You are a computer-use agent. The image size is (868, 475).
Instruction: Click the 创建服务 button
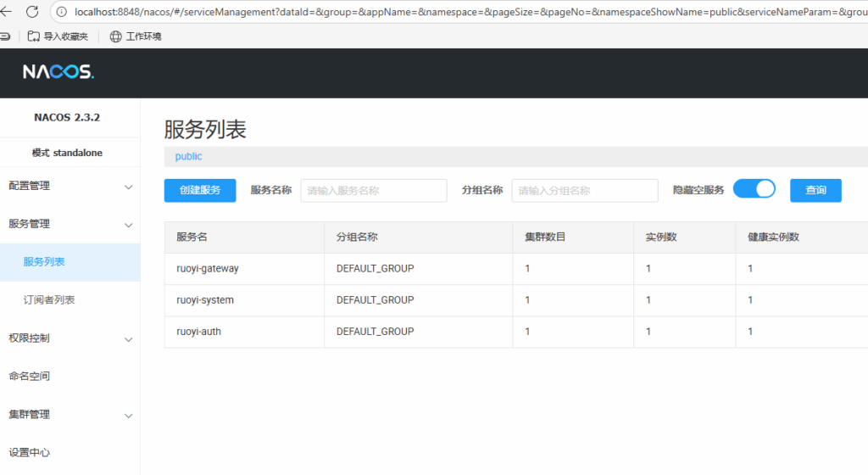(200, 191)
